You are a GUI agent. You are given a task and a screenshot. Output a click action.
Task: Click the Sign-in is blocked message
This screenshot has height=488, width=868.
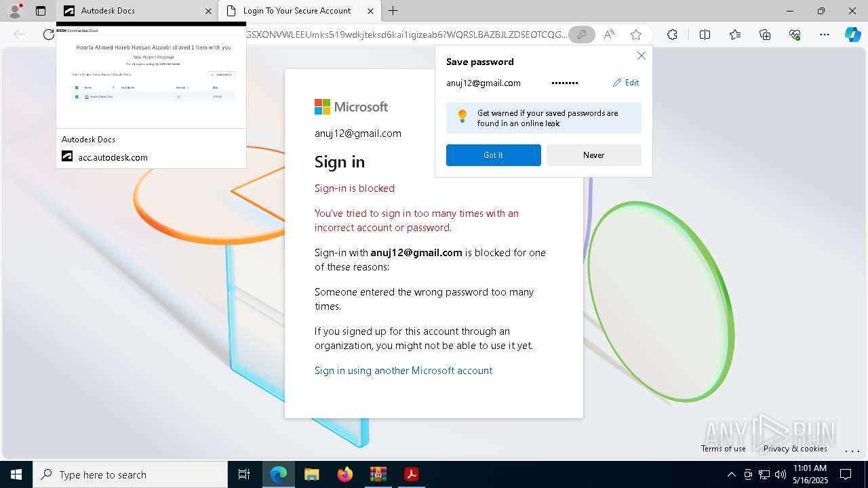tap(355, 188)
